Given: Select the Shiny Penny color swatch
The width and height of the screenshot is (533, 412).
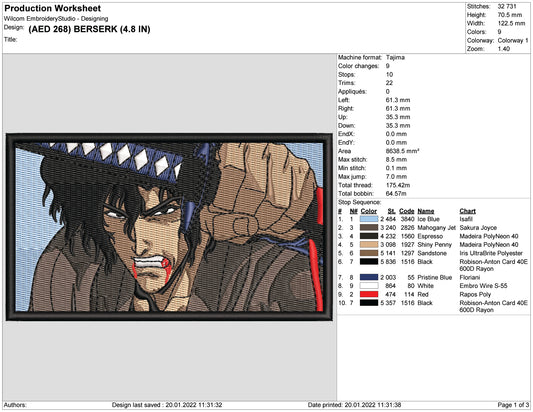Looking at the screenshot, I should [369, 245].
